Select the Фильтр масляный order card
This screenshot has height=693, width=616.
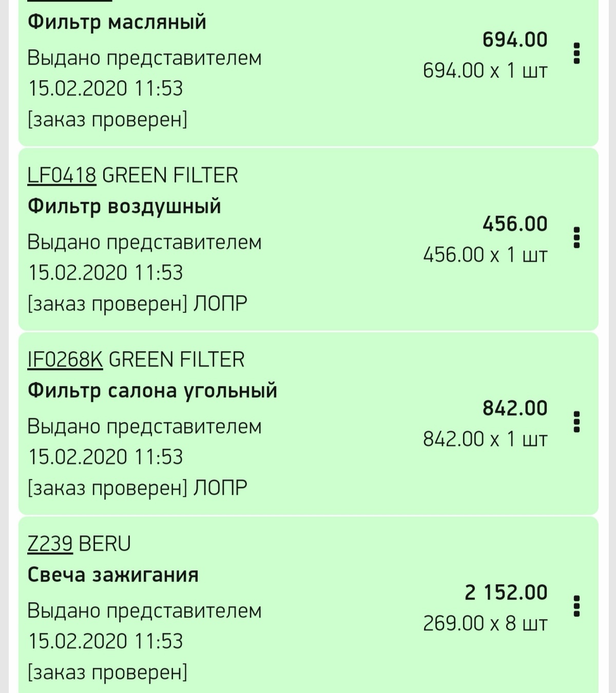308,73
